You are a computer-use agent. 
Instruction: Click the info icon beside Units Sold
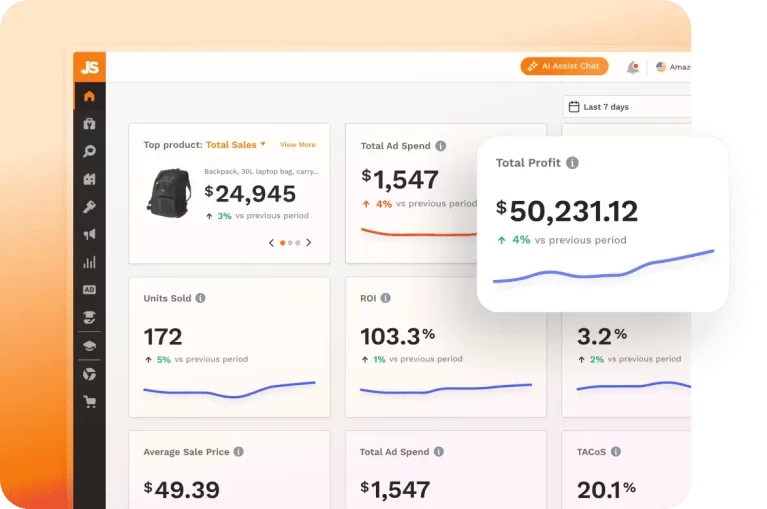click(x=201, y=298)
